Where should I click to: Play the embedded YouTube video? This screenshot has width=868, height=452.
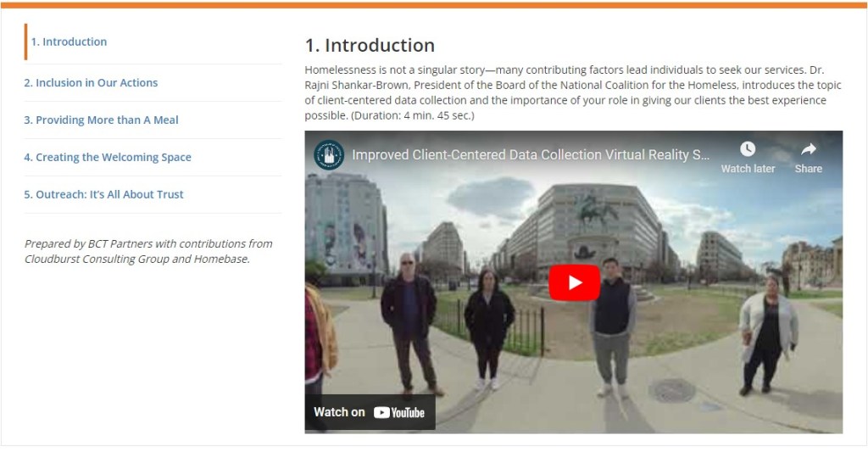tap(574, 282)
